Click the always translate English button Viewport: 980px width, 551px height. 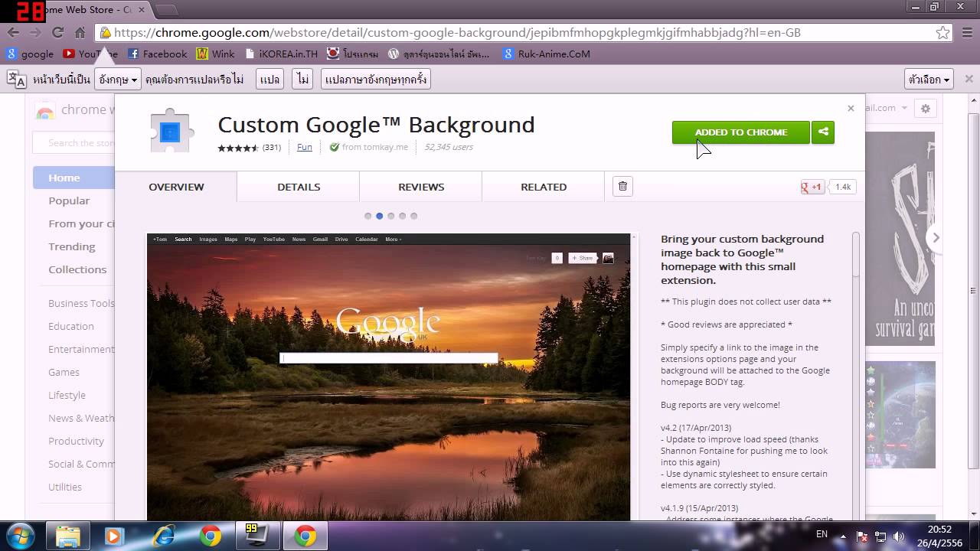coord(375,79)
